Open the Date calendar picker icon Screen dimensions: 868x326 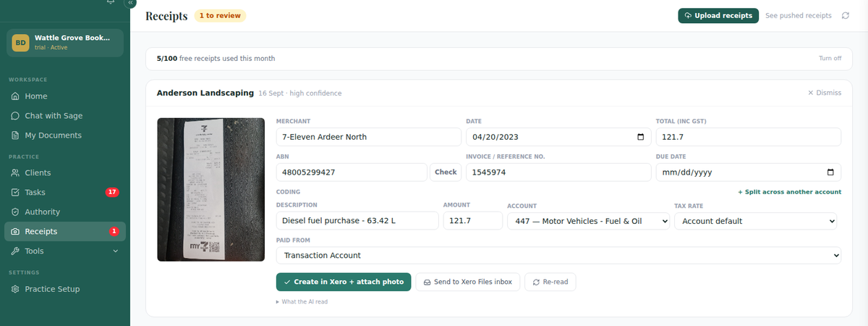640,137
